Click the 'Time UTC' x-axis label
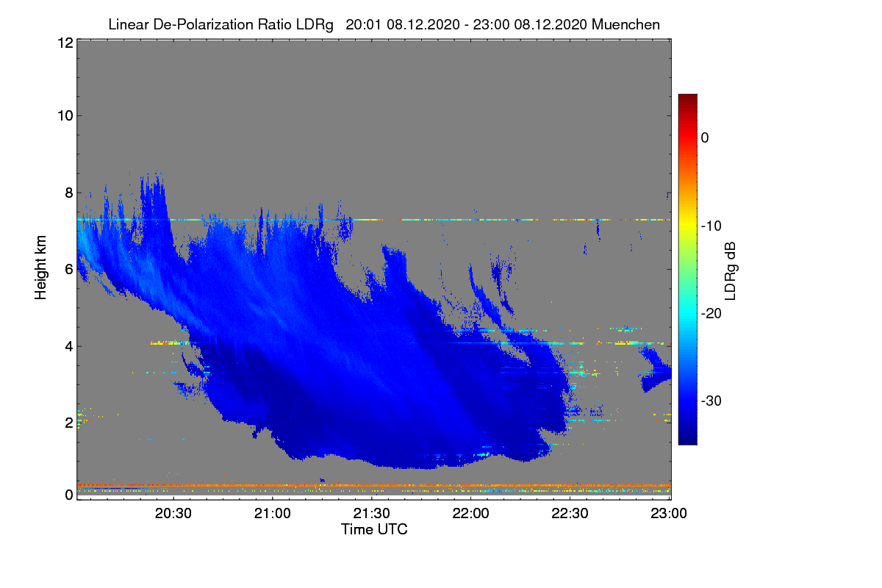 click(x=374, y=529)
